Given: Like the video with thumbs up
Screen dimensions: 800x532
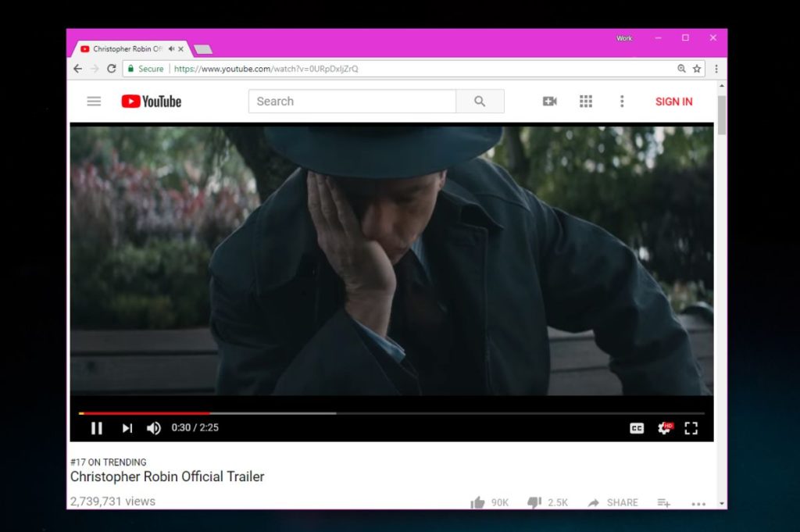Looking at the screenshot, I should (x=477, y=502).
